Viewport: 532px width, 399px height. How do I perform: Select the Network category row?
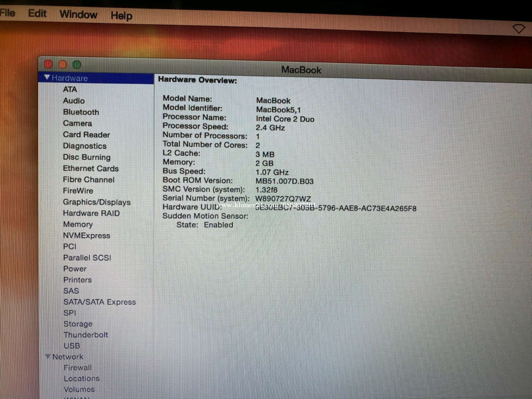pyautogui.click(x=96, y=357)
